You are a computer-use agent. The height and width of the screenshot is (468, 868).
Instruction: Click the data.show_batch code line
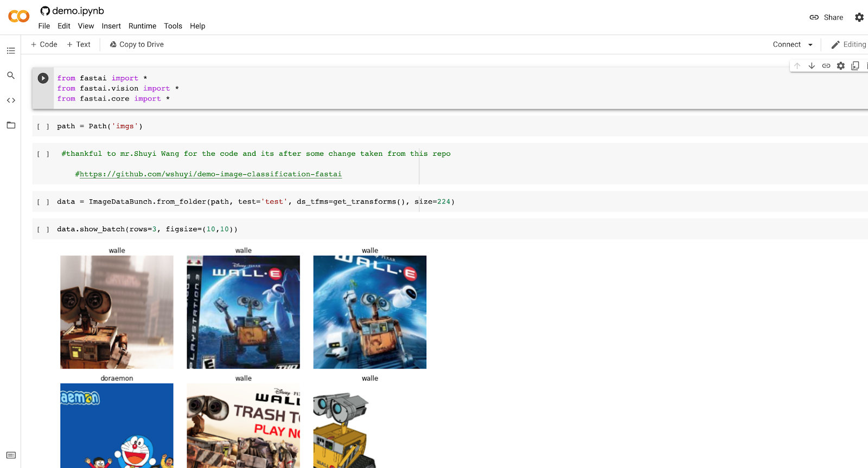point(147,229)
